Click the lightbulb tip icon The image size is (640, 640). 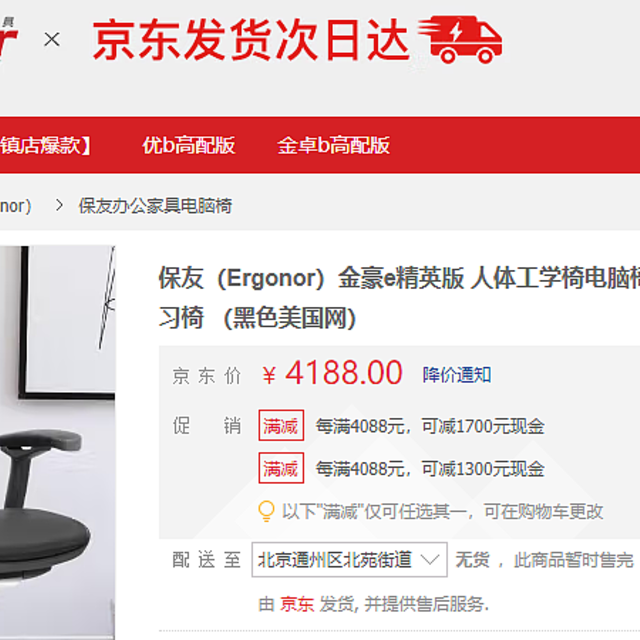[x=267, y=511]
